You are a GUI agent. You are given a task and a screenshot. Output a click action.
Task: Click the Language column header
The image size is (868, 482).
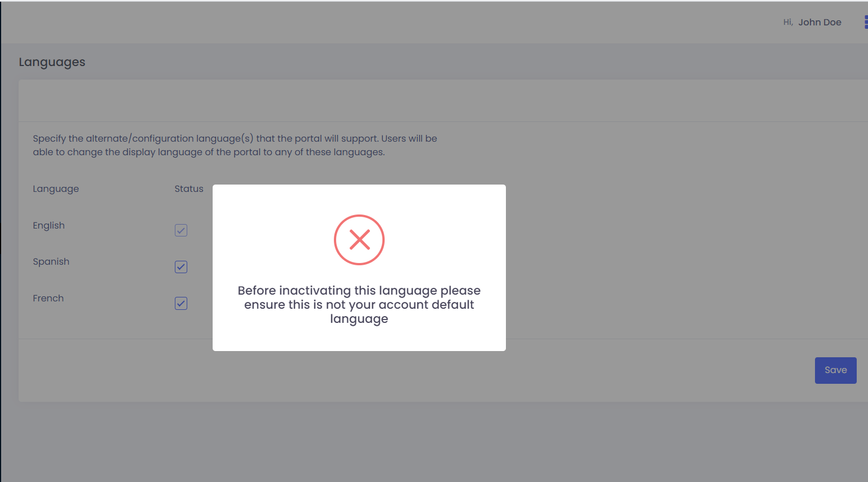(56, 189)
